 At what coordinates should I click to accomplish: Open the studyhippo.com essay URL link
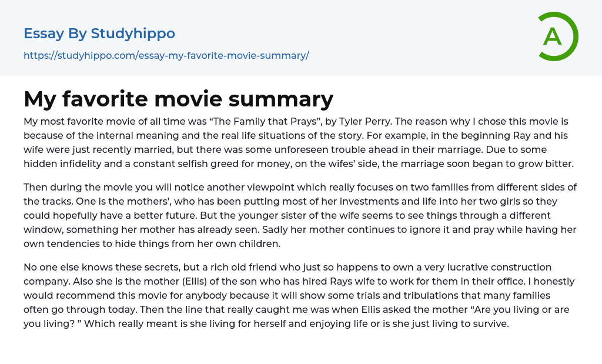point(166,56)
